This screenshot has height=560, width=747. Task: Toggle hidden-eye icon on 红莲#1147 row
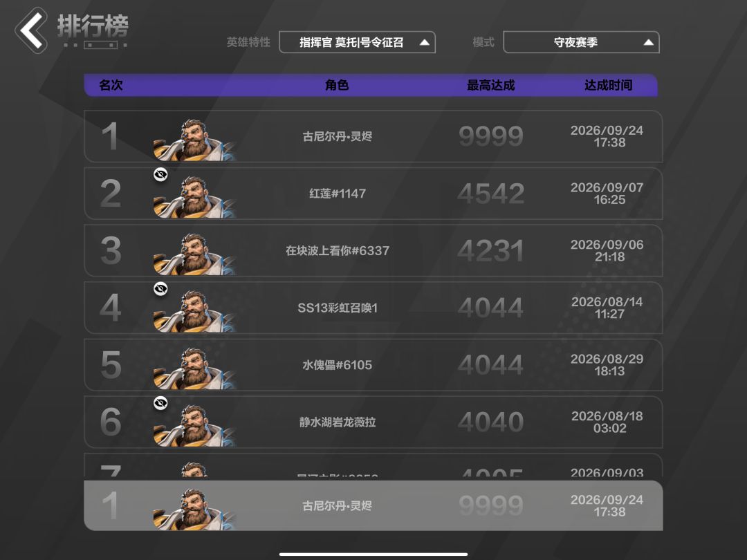[160, 175]
